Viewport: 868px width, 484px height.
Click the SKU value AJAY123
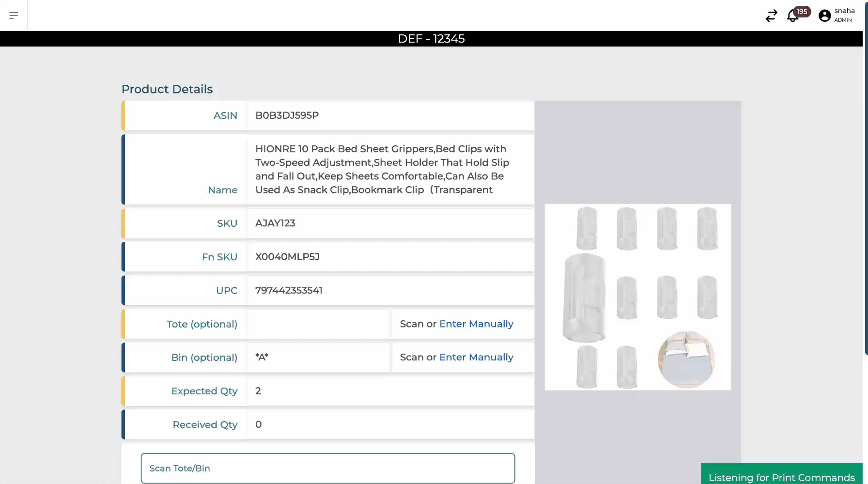pos(275,223)
